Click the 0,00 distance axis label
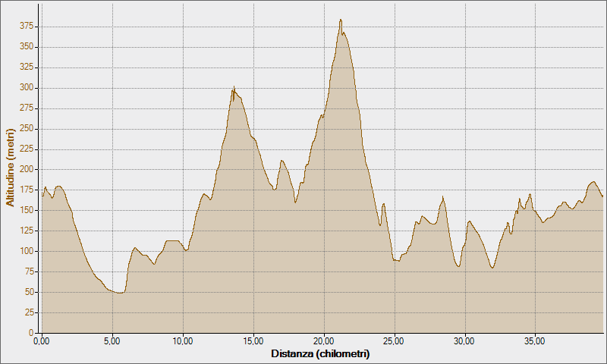 coord(42,341)
